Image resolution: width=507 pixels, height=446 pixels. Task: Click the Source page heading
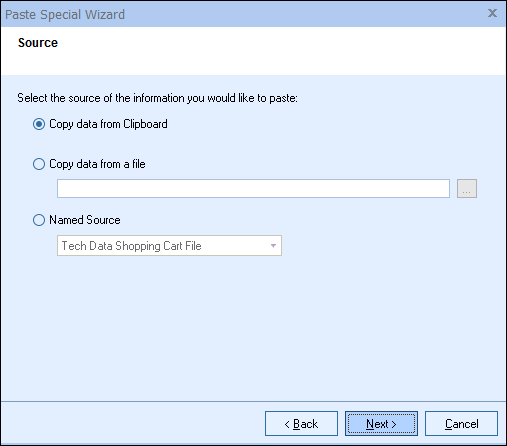point(38,43)
